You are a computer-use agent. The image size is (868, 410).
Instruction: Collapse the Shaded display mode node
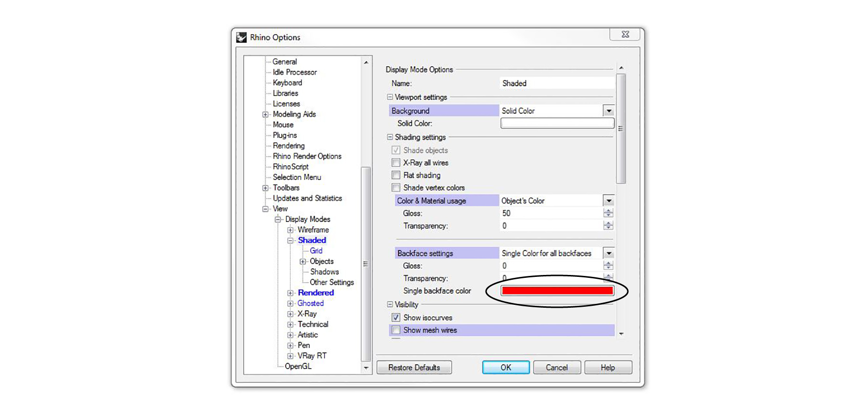tap(290, 240)
